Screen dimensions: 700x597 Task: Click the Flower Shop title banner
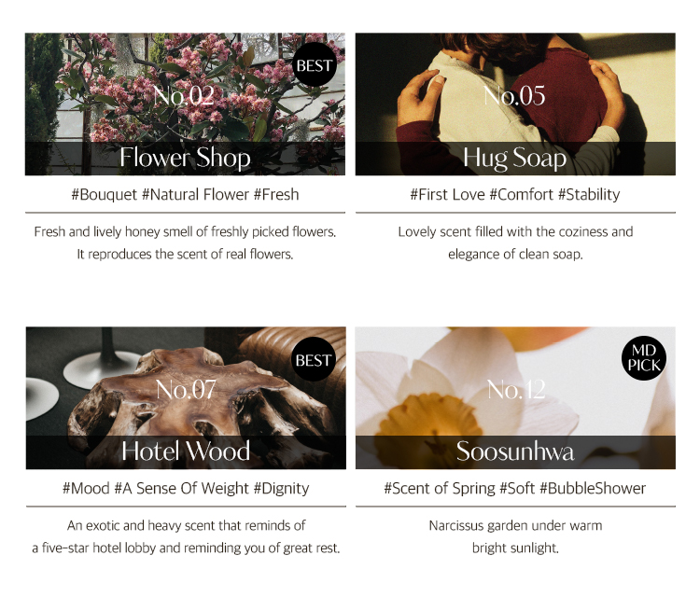click(185, 159)
